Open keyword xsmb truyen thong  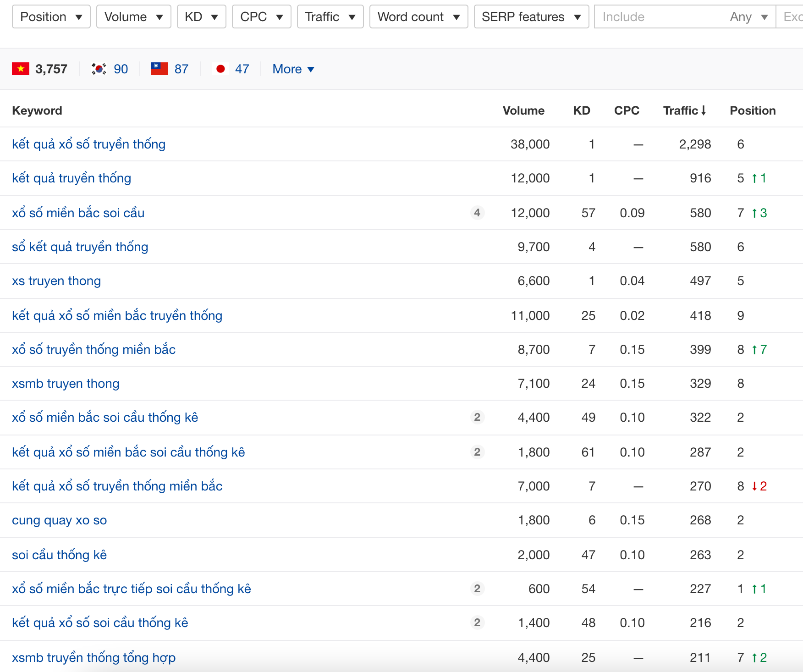66,383
